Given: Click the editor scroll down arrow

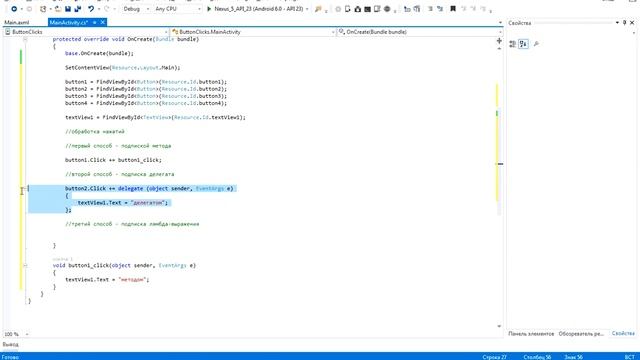Looking at the screenshot, I should [x=499, y=326].
